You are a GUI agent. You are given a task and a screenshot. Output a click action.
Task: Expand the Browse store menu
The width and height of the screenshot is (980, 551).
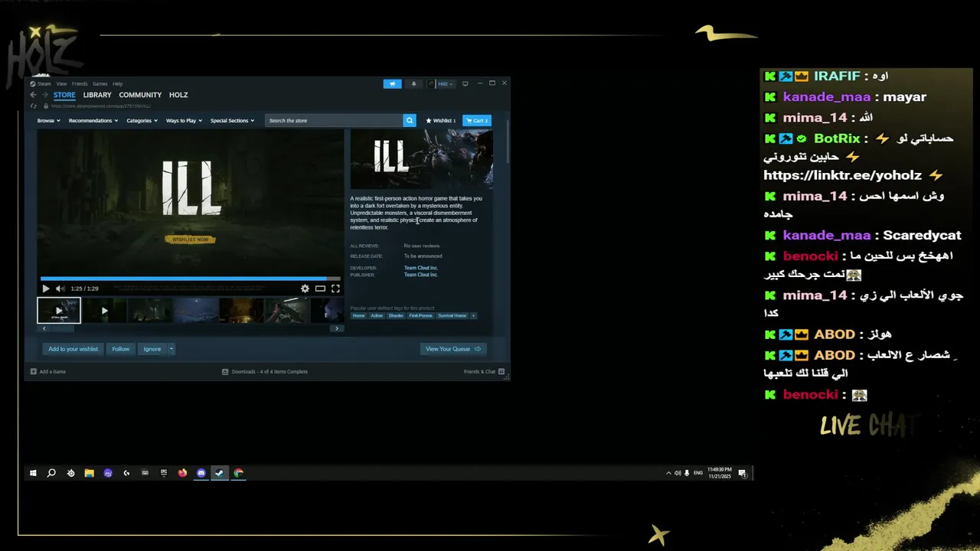click(x=48, y=121)
